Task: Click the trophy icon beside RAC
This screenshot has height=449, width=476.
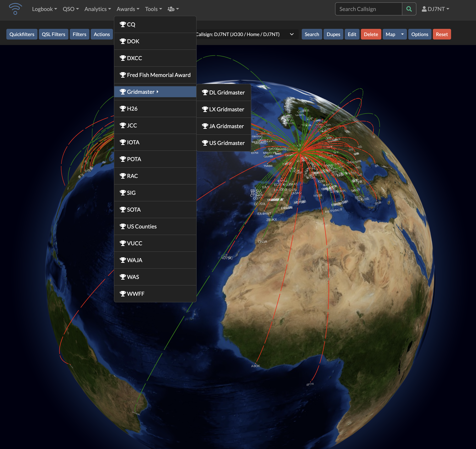Action: click(x=123, y=176)
